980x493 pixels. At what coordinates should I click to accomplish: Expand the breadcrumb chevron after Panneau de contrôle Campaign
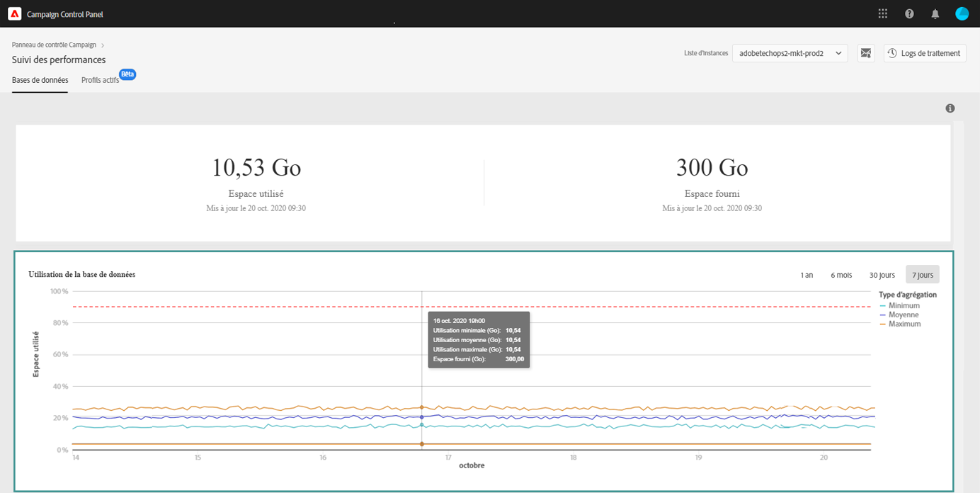103,45
